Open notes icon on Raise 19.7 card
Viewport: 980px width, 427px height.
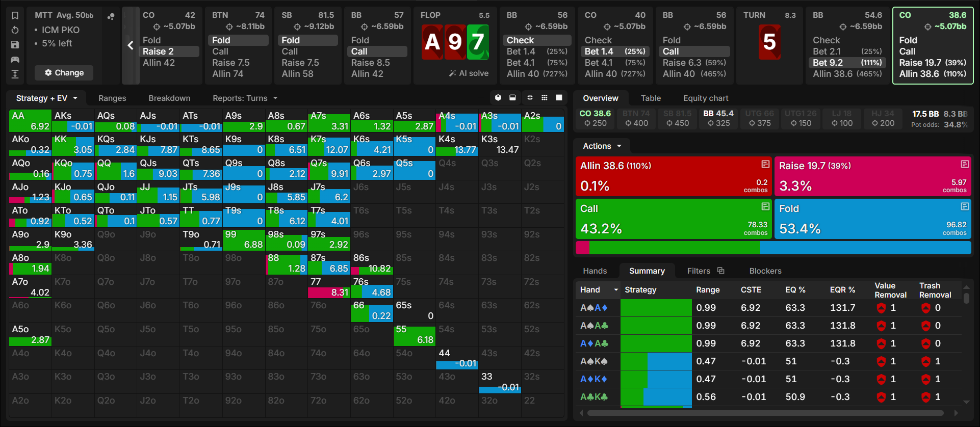click(x=965, y=164)
